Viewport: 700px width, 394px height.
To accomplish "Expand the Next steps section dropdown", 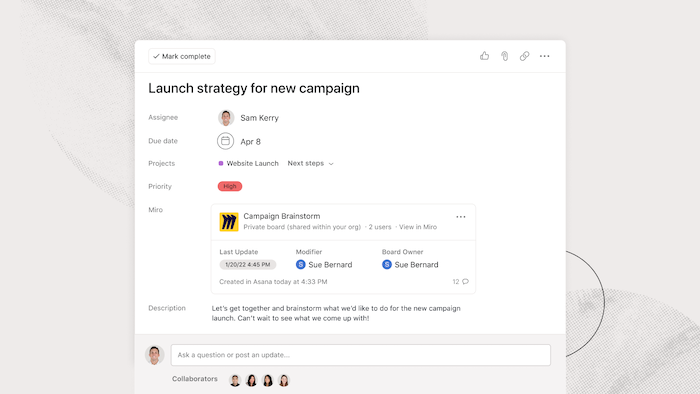I will [x=310, y=163].
